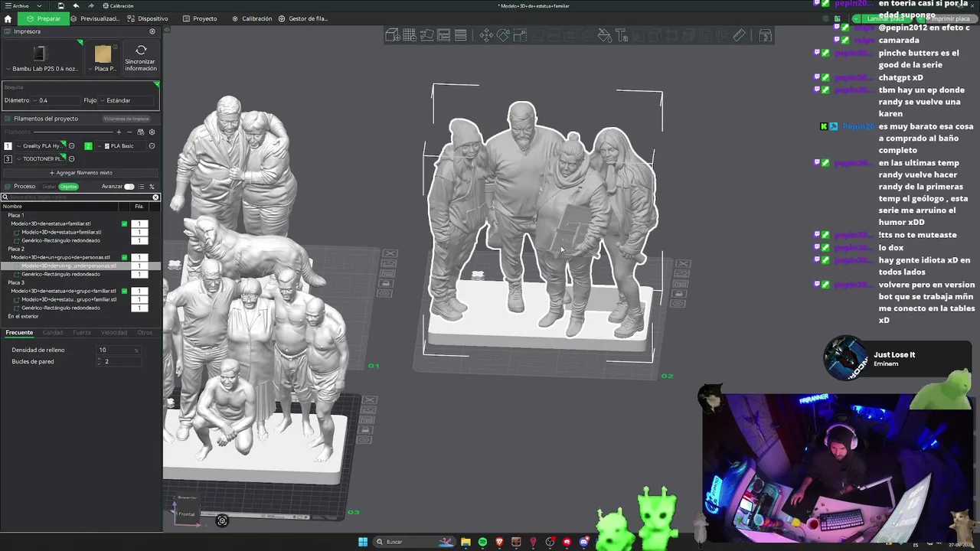980x551 pixels.
Task: Open the Dispositivo tab
Action: (148, 18)
